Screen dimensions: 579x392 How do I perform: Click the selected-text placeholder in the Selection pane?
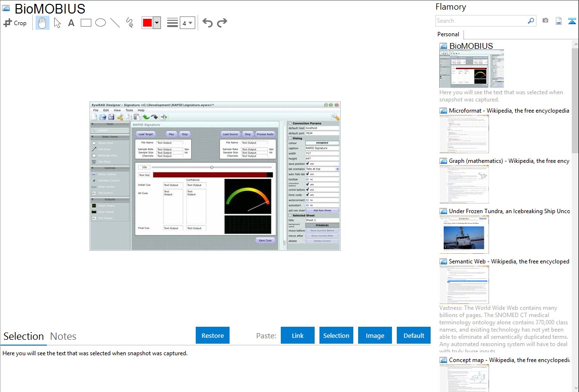pyautogui.click(x=95, y=353)
